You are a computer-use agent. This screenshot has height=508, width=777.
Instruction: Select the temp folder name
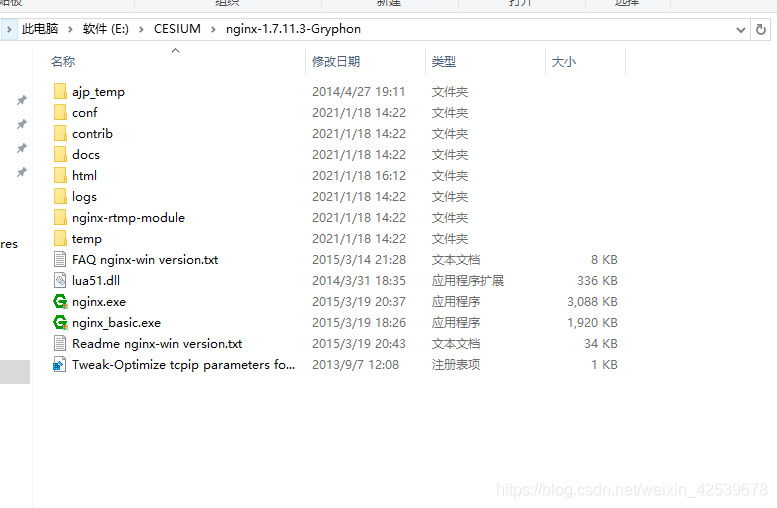87,239
